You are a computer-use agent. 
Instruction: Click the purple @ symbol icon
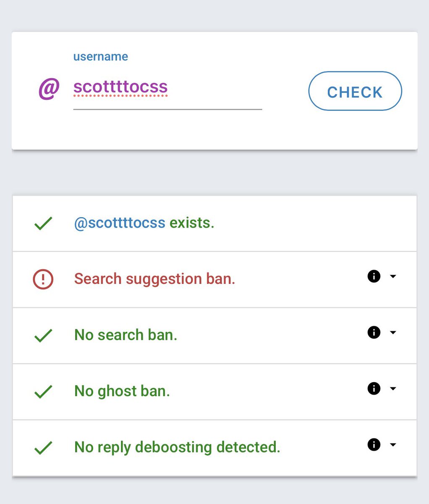point(49,88)
